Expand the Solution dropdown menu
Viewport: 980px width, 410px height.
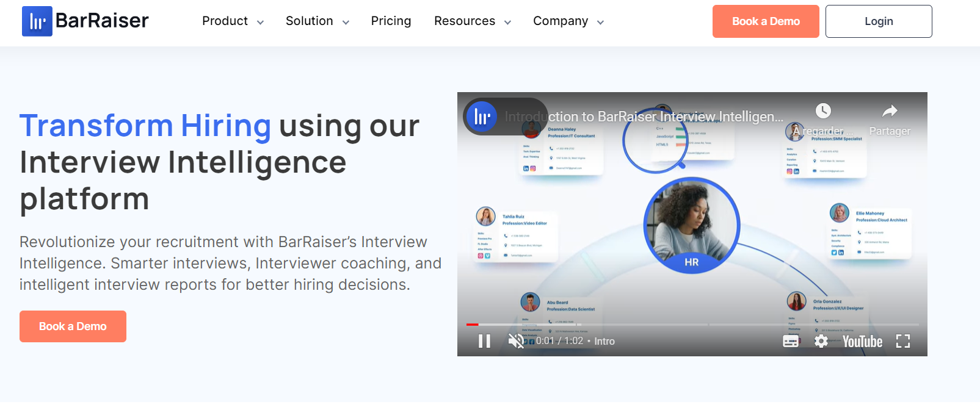coord(317,21)
